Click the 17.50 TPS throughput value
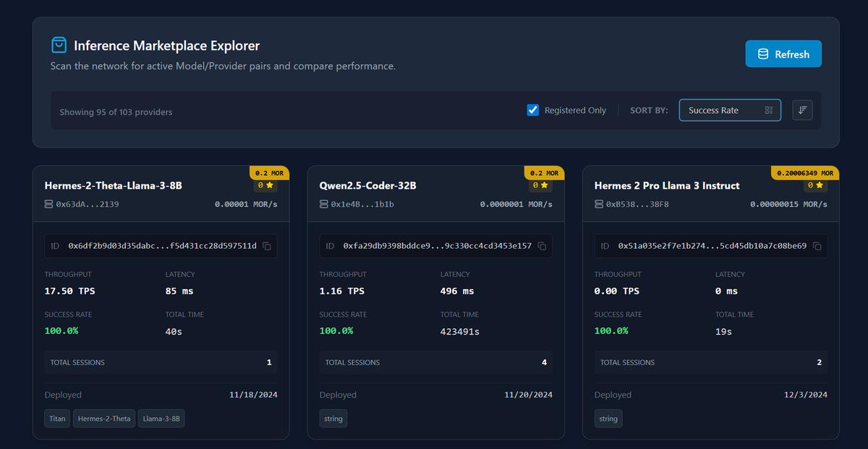The height and width of the screenshot is (449, 868). tap(70, 291)
